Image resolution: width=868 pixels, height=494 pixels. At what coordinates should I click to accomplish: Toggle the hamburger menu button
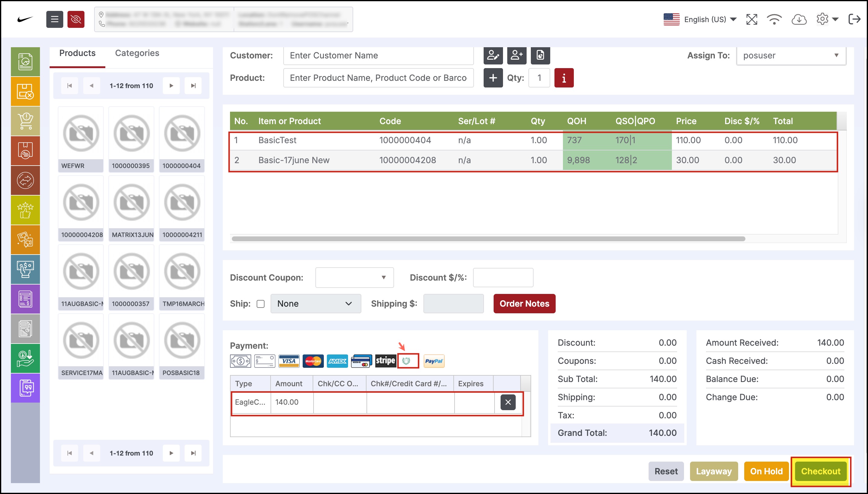point(54,19)
